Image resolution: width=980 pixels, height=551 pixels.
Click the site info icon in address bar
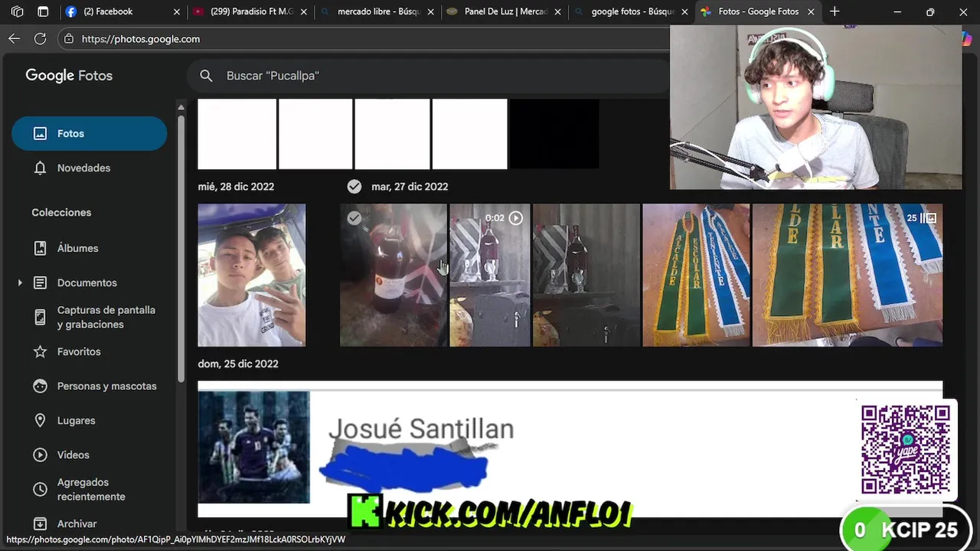[x=70, y=39]
